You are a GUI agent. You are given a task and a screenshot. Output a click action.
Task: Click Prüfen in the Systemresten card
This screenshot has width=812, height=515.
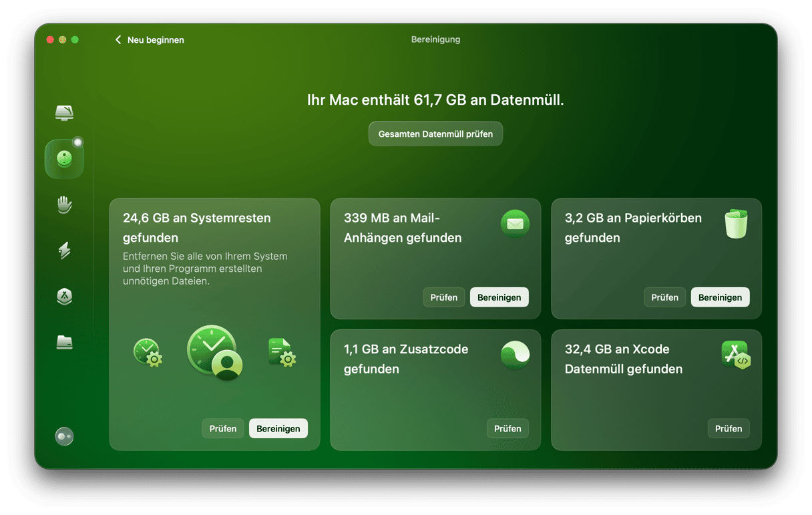(223, 429)
